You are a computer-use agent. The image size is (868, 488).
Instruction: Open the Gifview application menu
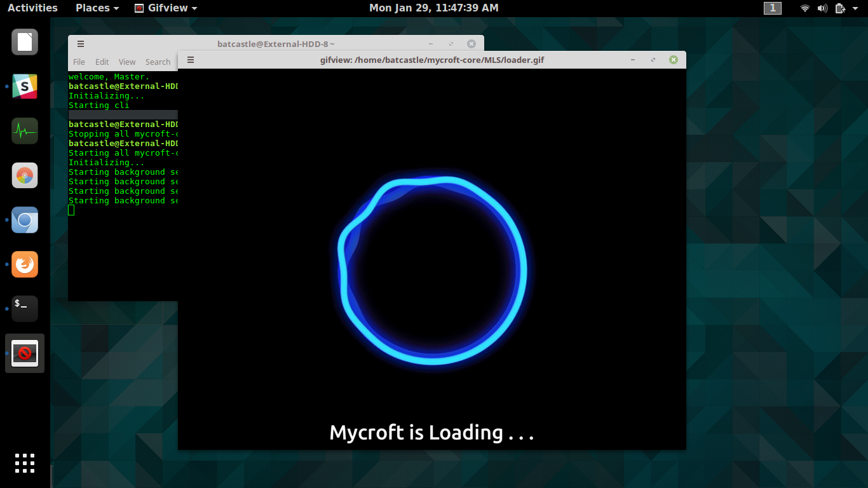[x=166, y=8]
